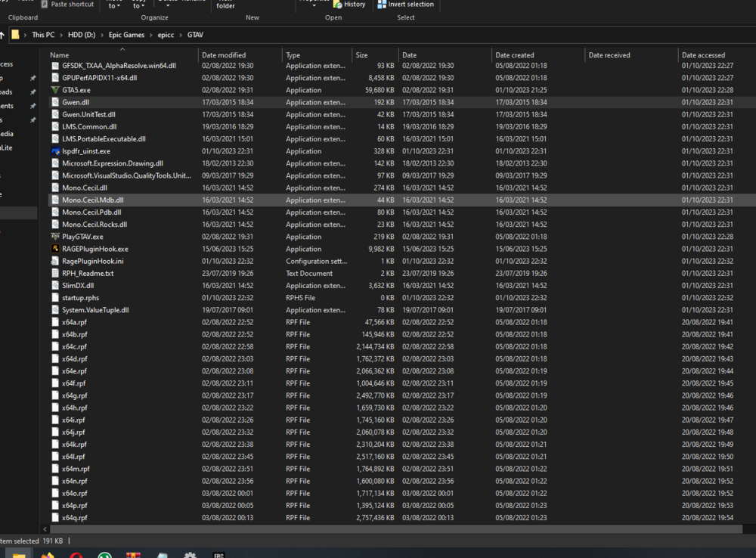Screen dimensions: 756x558
Task: Open the Move to dropdown arrow
Action: (119, 6)
